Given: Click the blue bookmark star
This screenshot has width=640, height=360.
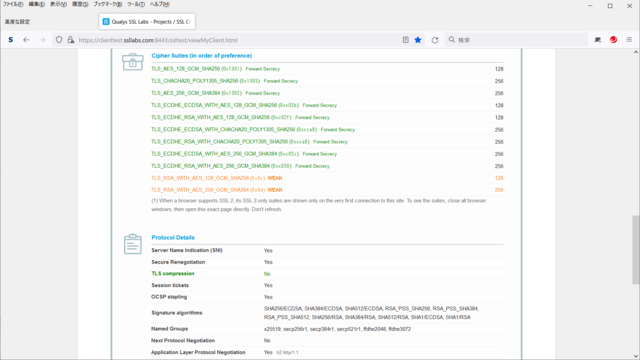Looking at the screenshot, I should (418, 40).
